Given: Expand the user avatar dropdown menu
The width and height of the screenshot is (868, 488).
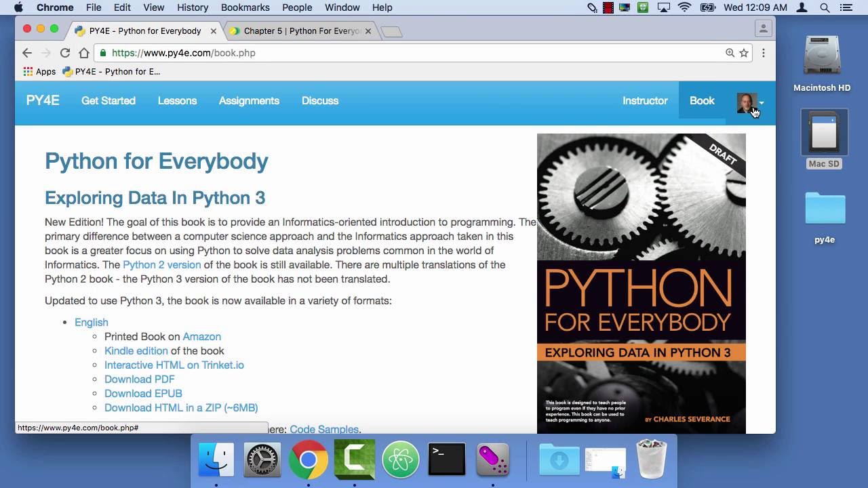Looking at the screenshot, I should coord(751,102).
